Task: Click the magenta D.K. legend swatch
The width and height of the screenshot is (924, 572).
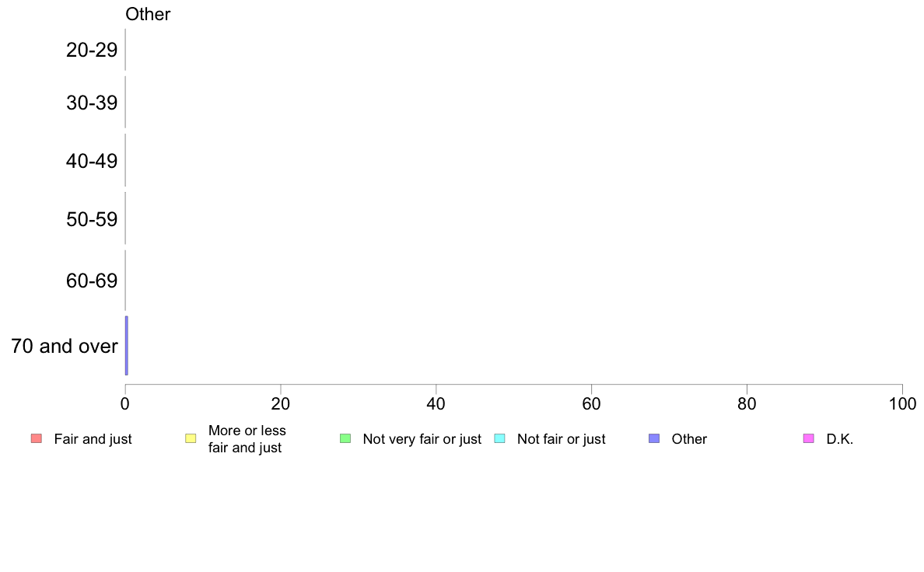Action: 809,438
